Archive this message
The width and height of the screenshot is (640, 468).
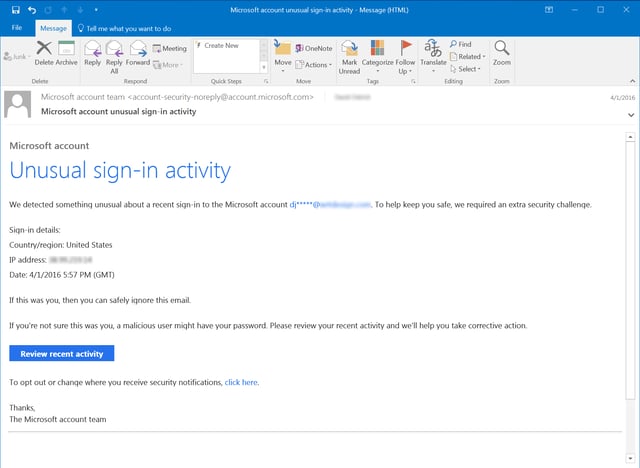coord(67,52)
